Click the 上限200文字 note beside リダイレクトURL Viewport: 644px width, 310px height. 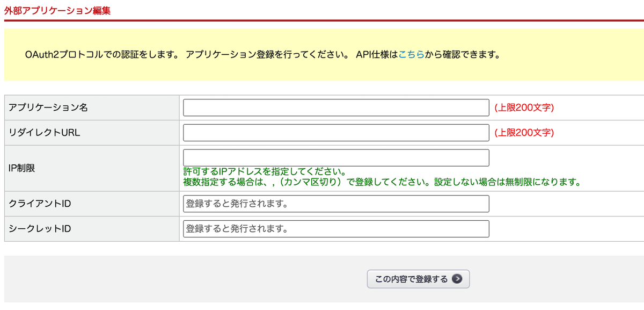coord(524,133)
